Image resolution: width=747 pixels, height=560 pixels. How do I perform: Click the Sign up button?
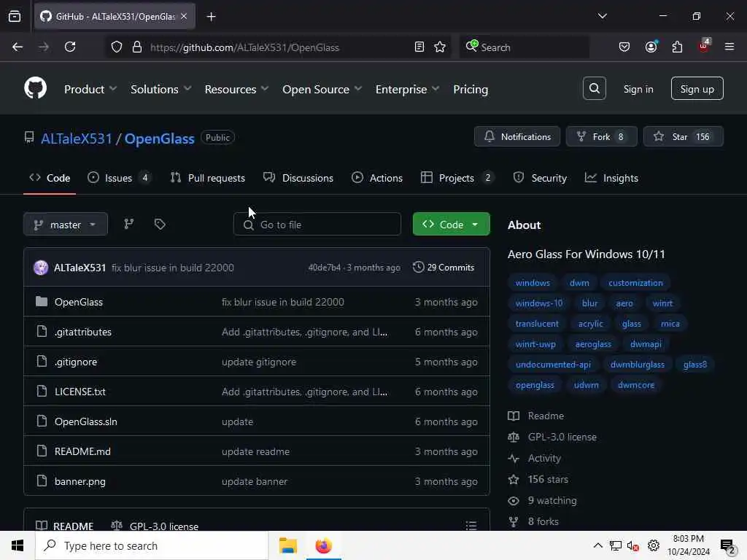point(697,88)
